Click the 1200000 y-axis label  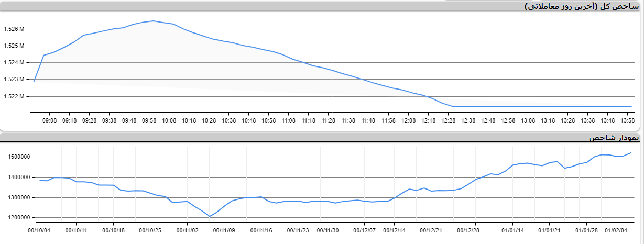point(19,218)
